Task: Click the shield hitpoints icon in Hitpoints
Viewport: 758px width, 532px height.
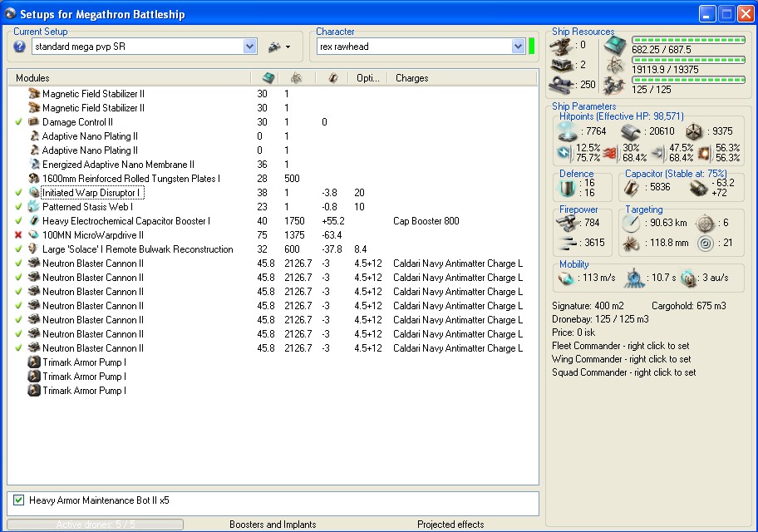Action: 568,131
